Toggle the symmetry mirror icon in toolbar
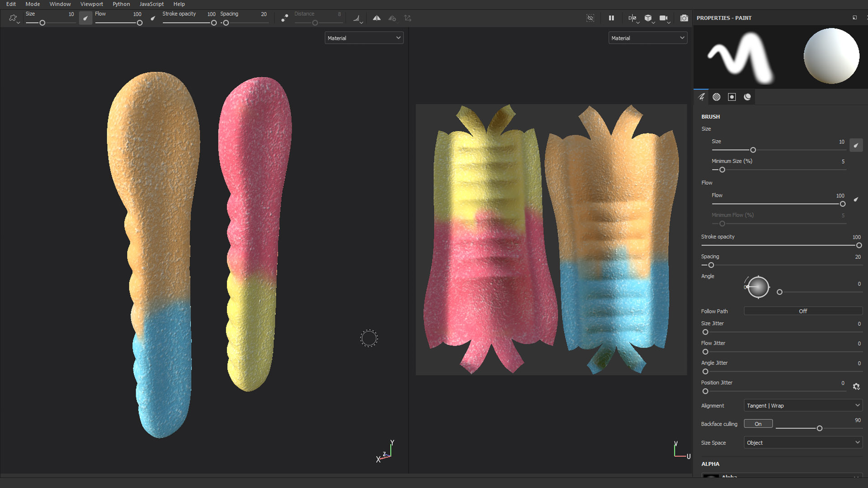Image resolution: width=868 pixels, height=488 pixels. [x=377, y=18]
